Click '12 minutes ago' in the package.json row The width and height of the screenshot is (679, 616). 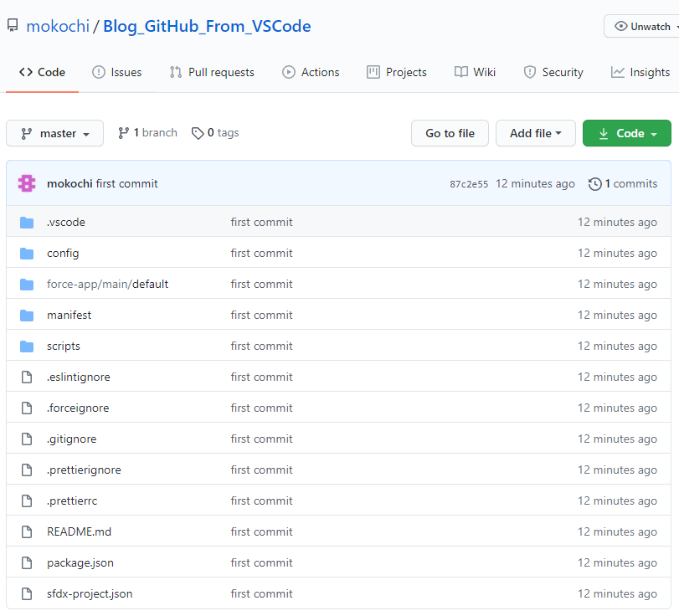point(618,562)
